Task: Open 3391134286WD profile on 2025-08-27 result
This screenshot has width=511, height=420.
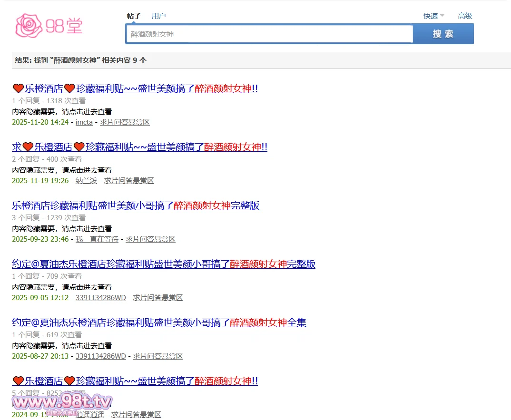Action: pos(101,356)
